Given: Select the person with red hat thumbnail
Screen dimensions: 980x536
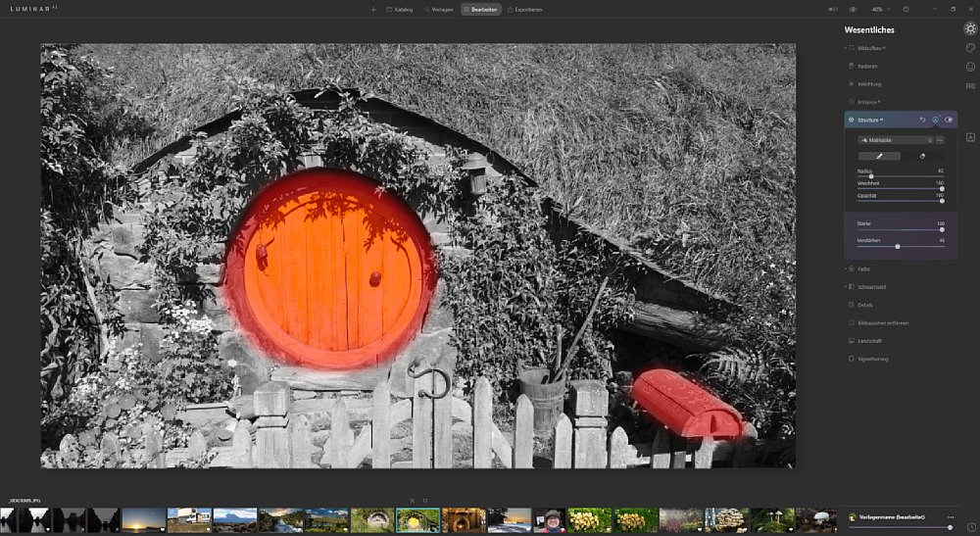Looking at the screenshot, I should (550, 519).
